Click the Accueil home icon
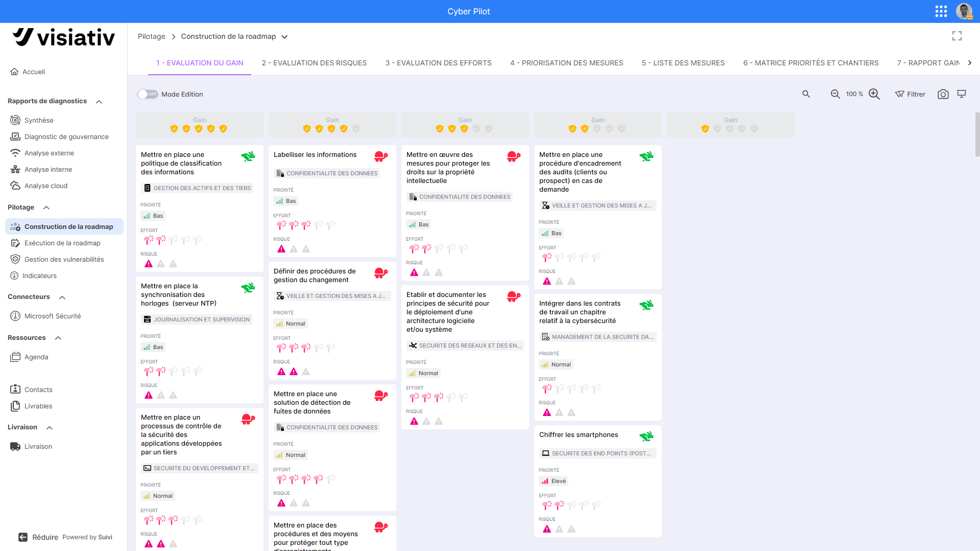 click(x=14, y=72)
